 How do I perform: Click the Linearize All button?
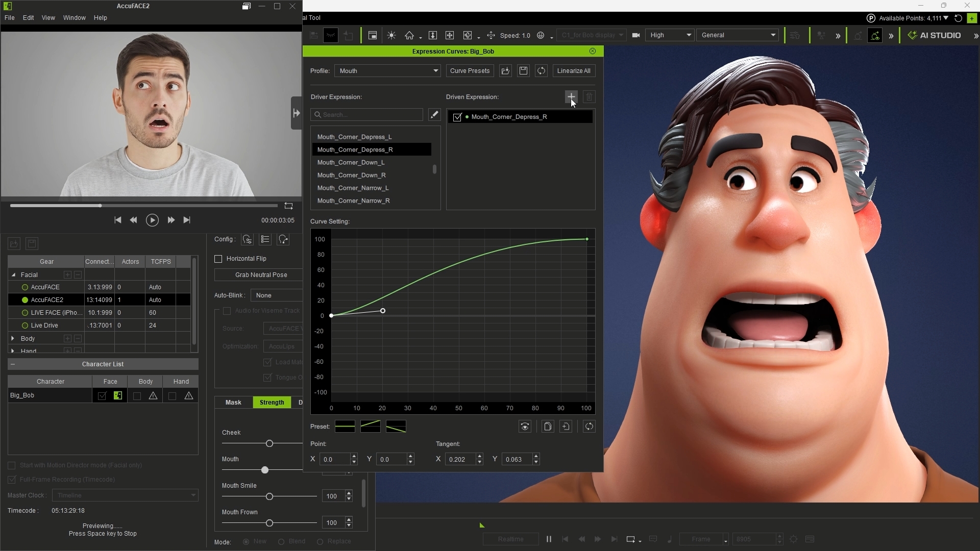click(x=574, y=71)
